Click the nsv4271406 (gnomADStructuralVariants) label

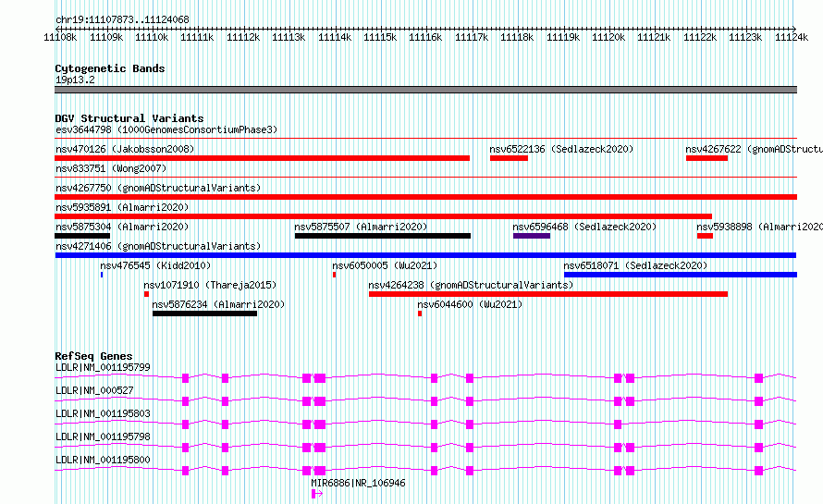pos(158,246)
